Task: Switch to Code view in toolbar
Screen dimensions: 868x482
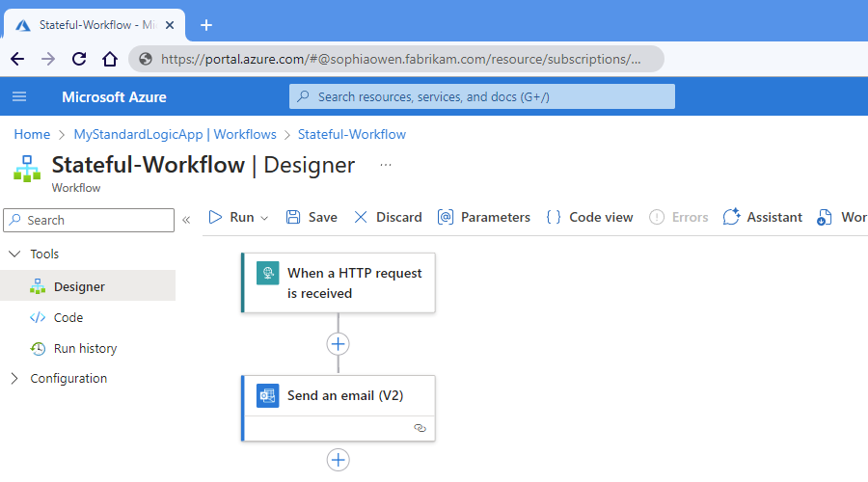Action: (x=589, y=218)
